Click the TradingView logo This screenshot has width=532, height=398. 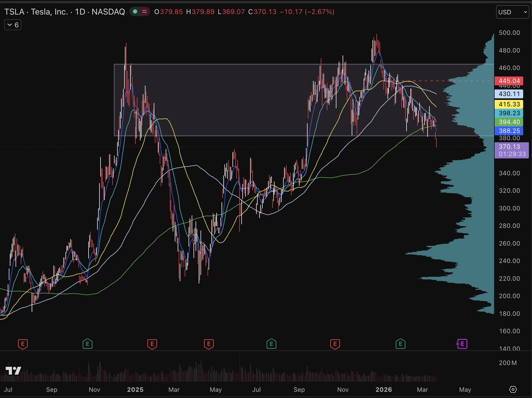[x=14, y=370]
